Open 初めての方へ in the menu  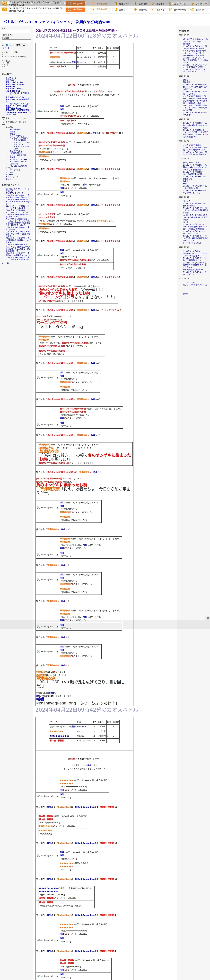11,80
